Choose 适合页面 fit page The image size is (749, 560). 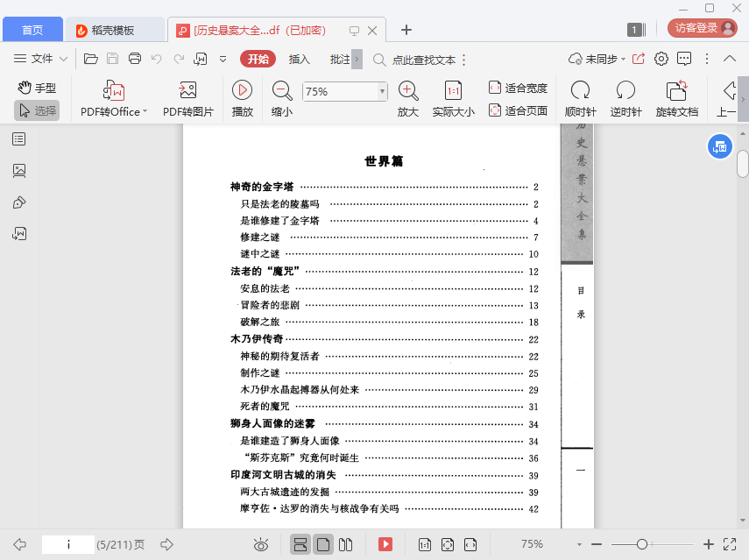519,110
